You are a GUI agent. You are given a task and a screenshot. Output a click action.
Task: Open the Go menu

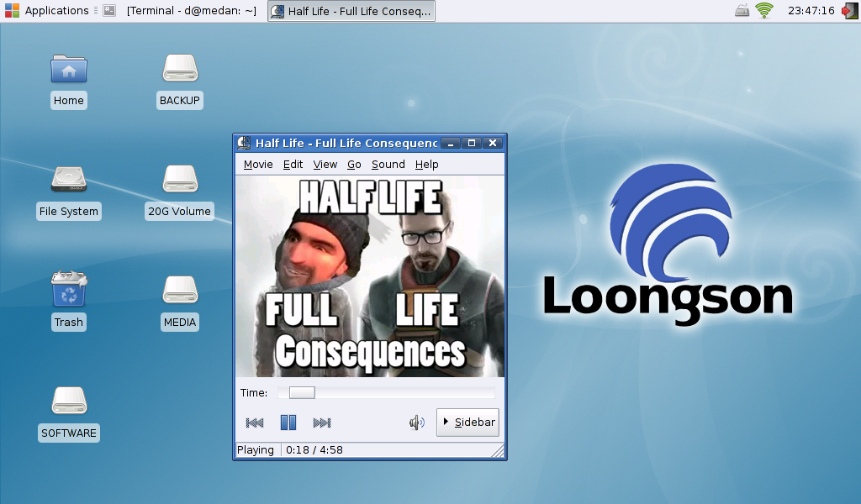(x=354, y=165)
